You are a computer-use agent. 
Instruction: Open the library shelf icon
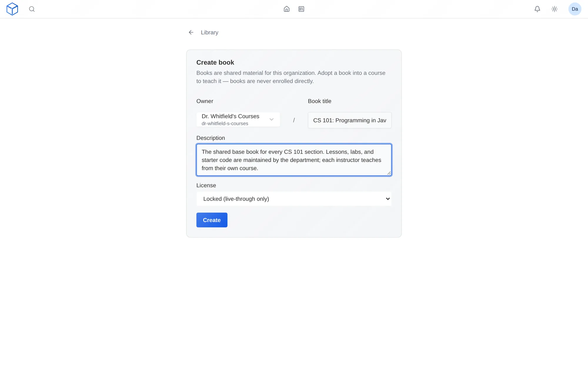click(301, 9)
